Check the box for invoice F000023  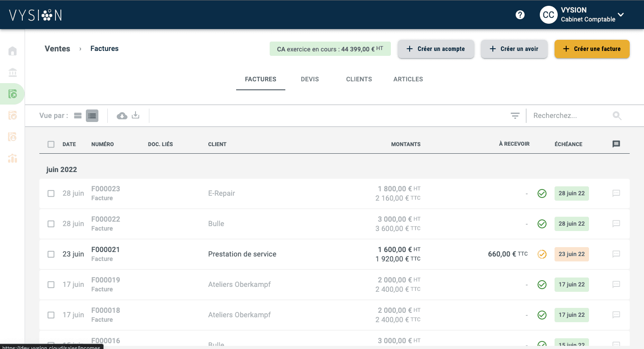pyautogui.click(x=51, y=193)
